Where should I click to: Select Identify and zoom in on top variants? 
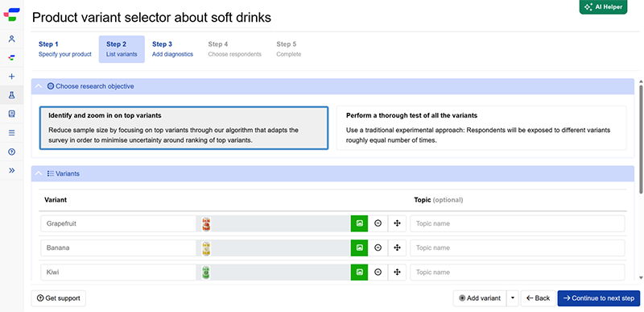pos(184,128)
